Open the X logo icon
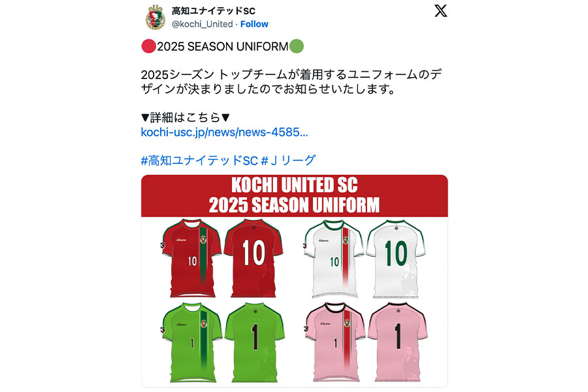Image resolution: width=588 pixels, height=392 pixels. coord(440,10)
